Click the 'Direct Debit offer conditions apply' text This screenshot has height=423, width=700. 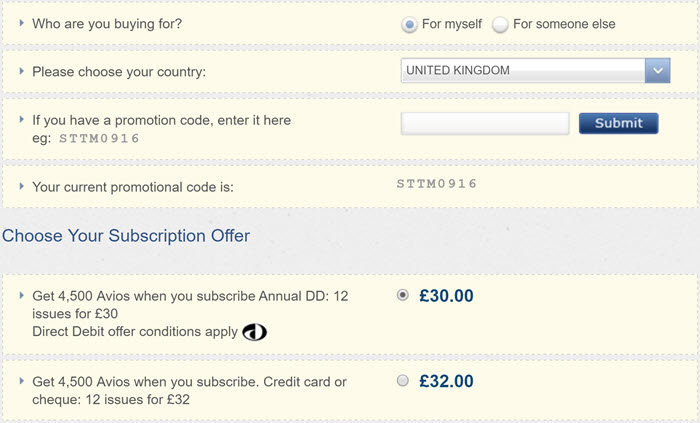click(135, 332)
